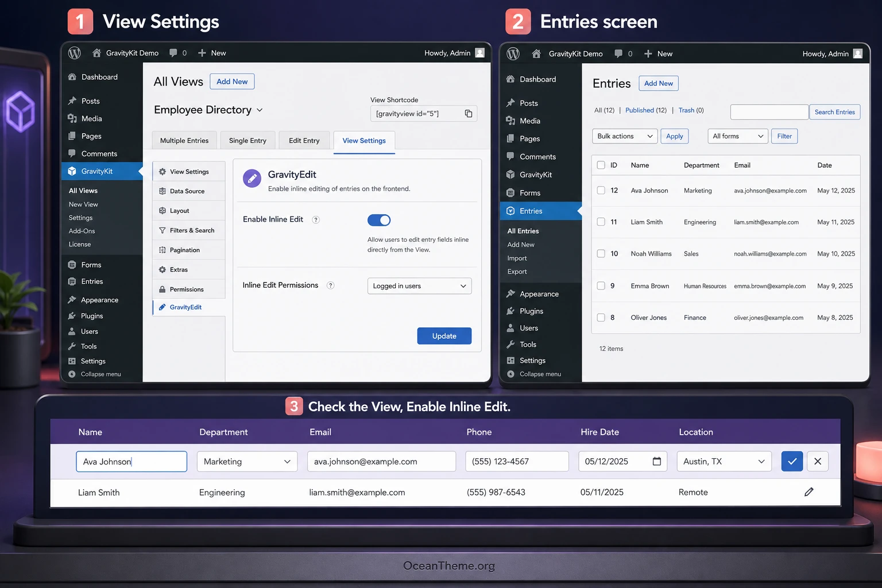Select the Noah Williams entry checkbox
Screen dimensions: 882x588
pyautogui.click(x=601, y=254)
